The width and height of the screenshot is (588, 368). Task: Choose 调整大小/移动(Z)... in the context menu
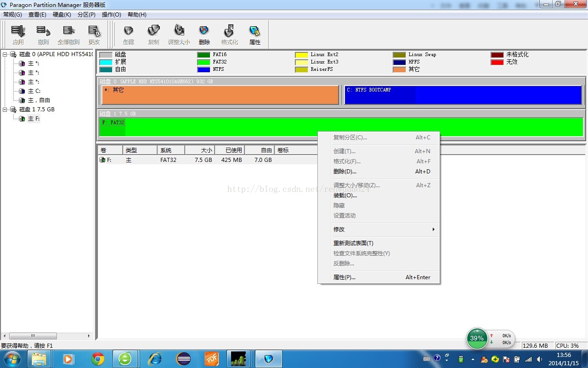(379, 185)
